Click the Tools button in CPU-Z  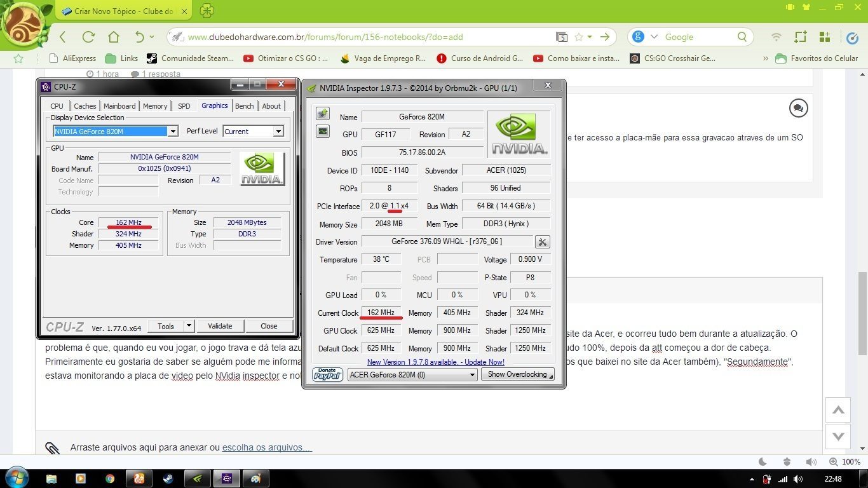(166, 326)
